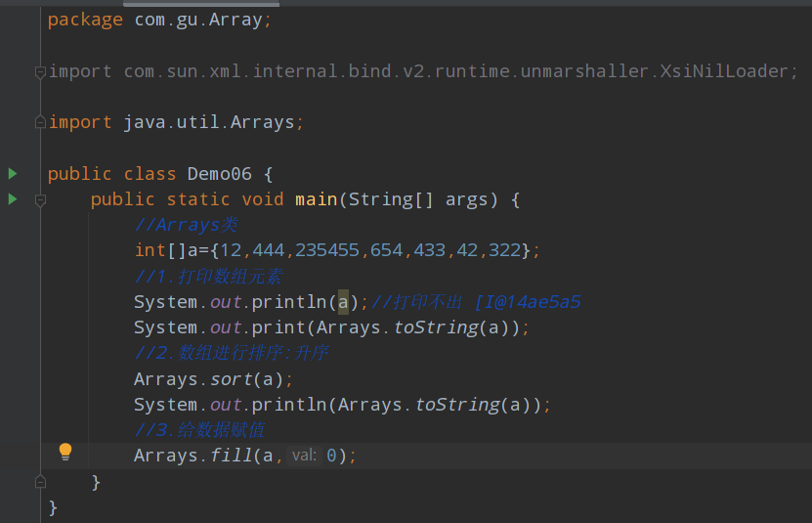812x523 pixels.
Task: Click the int[] keyword in array declaration
Action: coord(160,251)
